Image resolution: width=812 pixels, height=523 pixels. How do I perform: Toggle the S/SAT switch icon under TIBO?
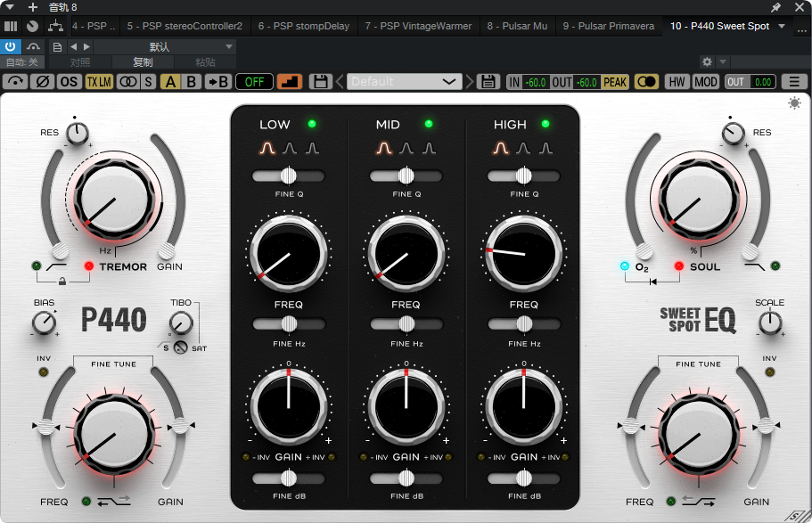tap(180, 347)
